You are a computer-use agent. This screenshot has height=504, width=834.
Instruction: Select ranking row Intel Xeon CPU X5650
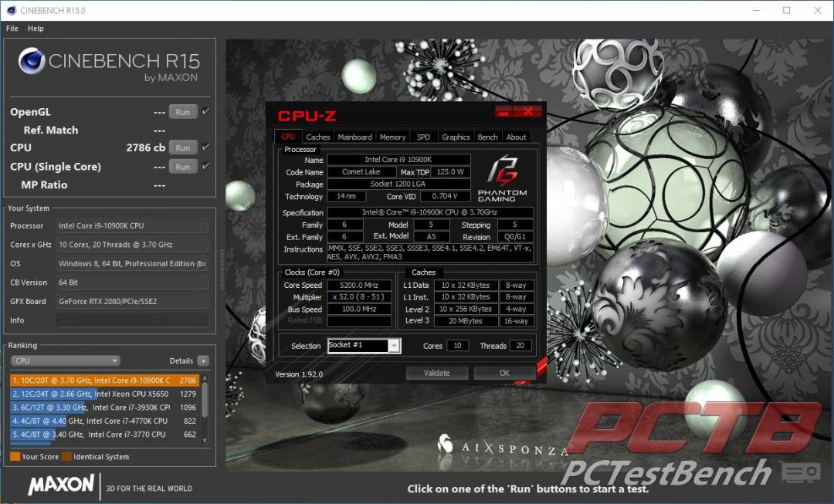(104, 394)
